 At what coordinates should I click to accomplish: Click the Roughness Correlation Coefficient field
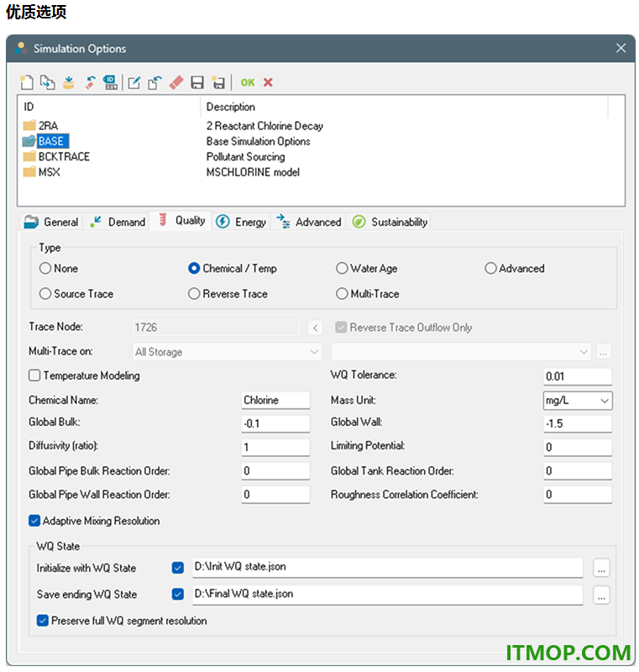(578, 494)
